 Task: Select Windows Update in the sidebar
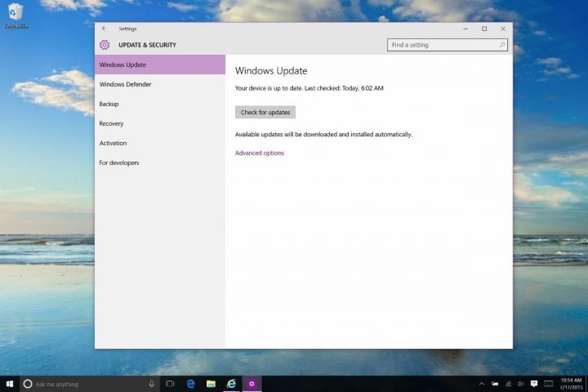pyautogui.click(x=160, y=65)
